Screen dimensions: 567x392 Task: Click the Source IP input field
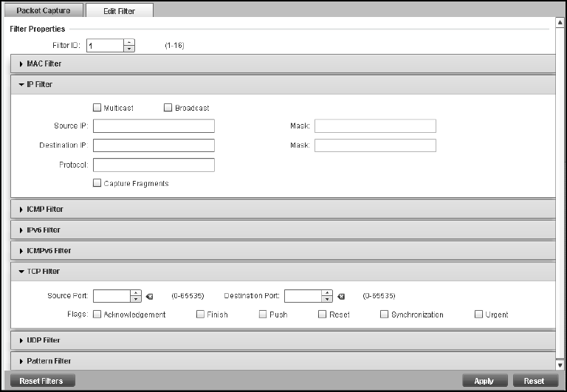pos(154,125)
